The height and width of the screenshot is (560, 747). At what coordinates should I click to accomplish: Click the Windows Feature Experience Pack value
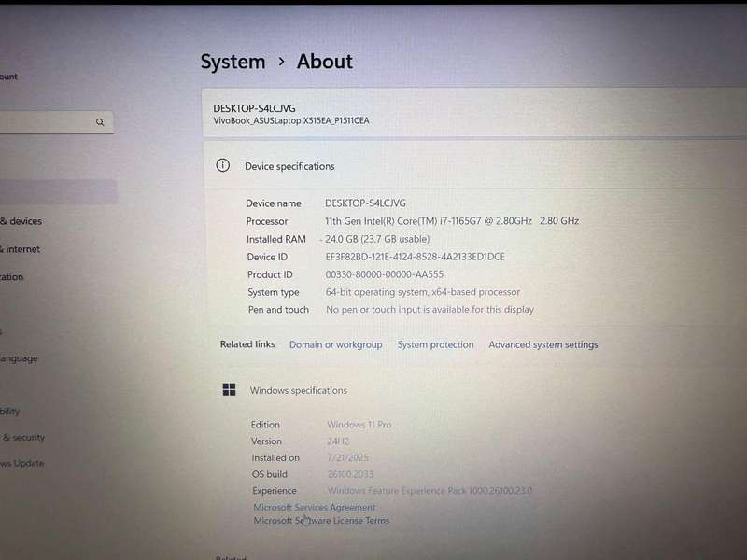430,491
